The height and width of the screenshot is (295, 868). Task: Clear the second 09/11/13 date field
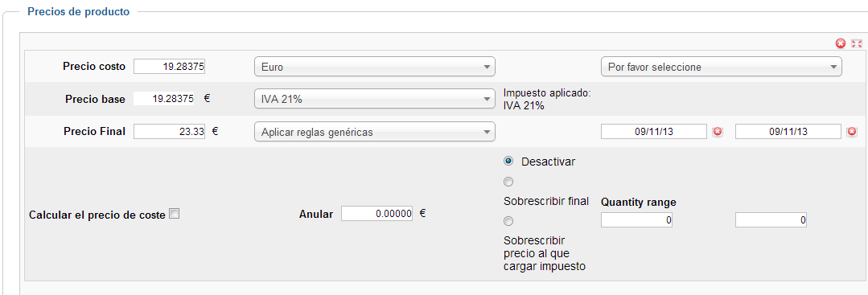(852, 132)
